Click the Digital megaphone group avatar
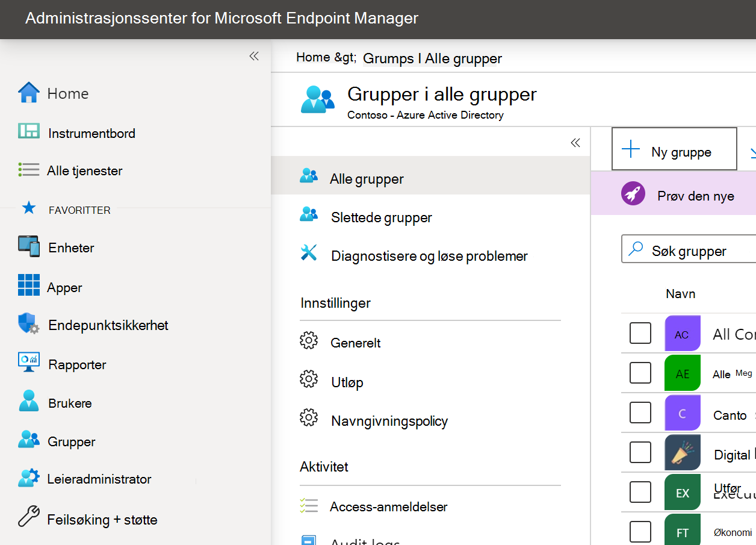 click(x=683, y=452)
